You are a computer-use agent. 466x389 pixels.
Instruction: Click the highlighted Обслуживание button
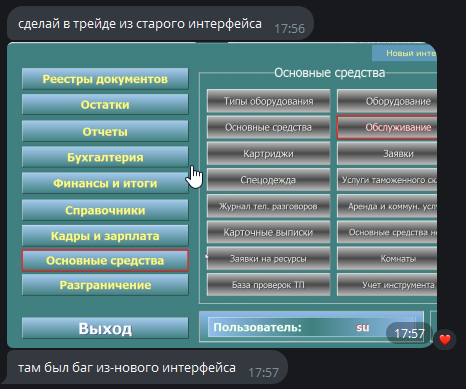(x=387, y=127)
